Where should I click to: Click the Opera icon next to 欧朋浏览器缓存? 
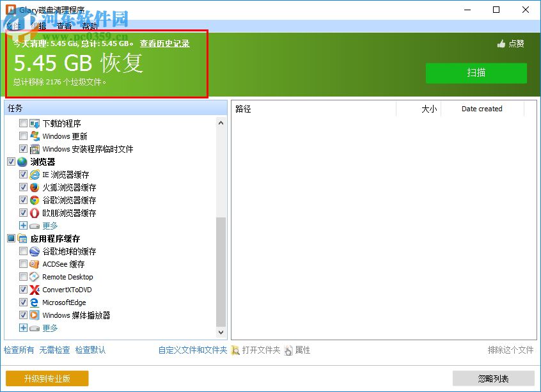click(x=34, y=213)
